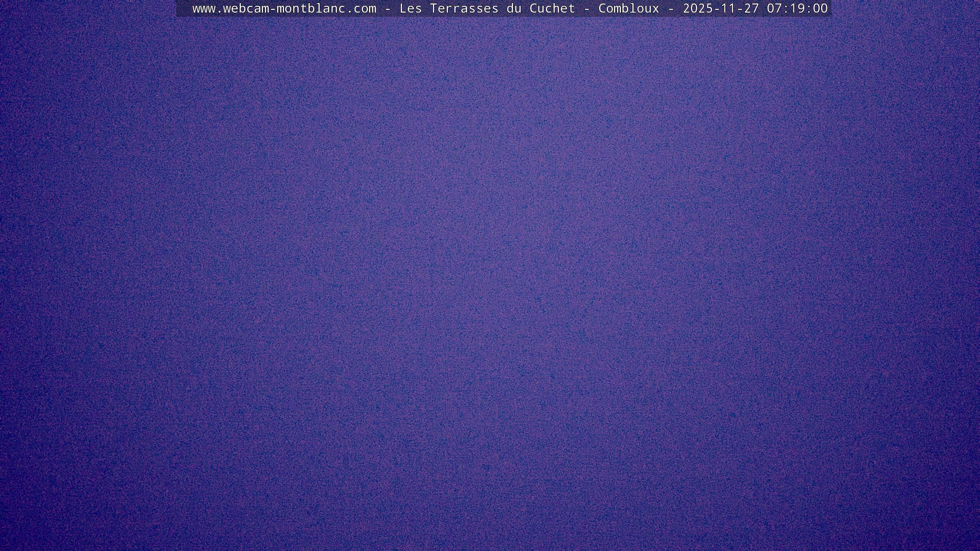Image resolution: width=980 pixels, height=551 pixels.
Task: Click the dash after the website URL
Action: point(388,8)
